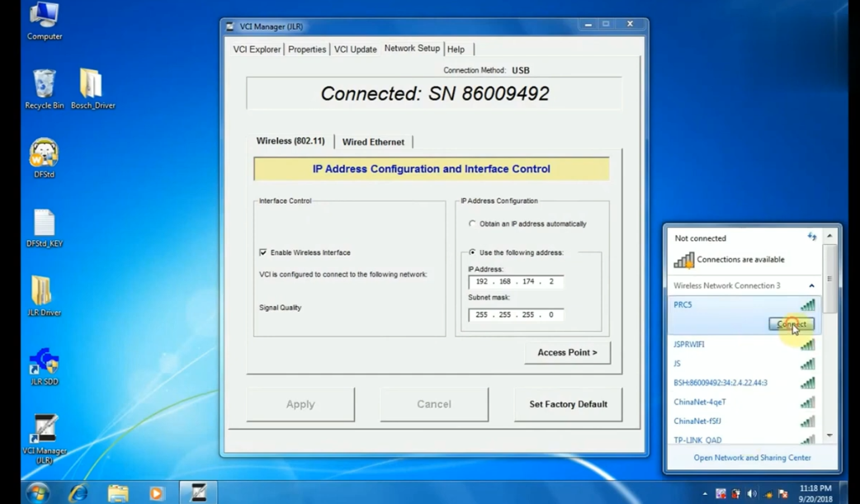Screen dimensions: 860x504
Task: Select Use the following address option
Action: click(x=472, y=252)
